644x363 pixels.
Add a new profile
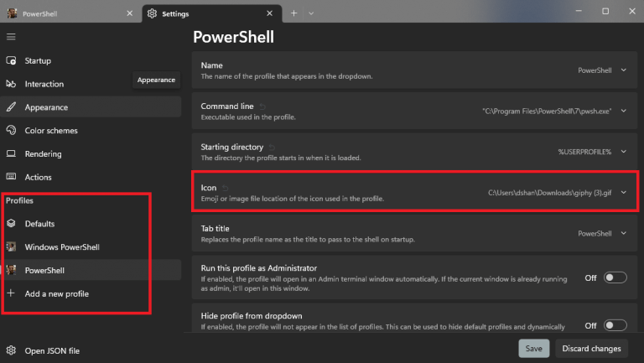(91, 293)
